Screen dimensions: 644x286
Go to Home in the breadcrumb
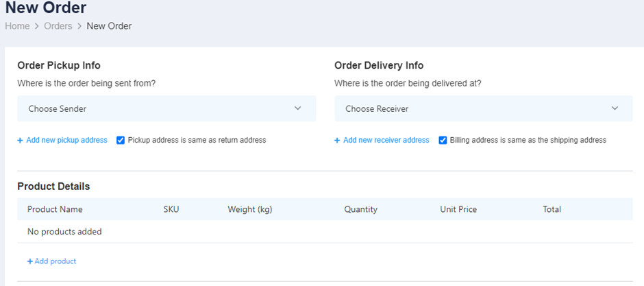tap(17, 26)
